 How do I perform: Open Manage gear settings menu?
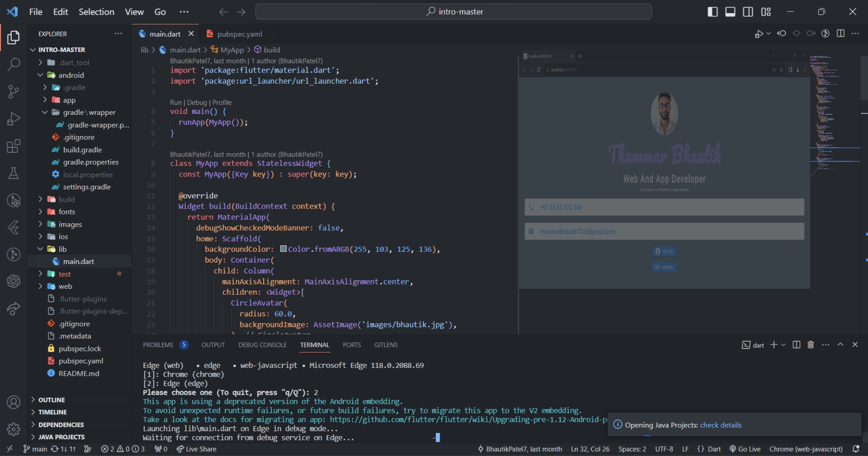14,429
